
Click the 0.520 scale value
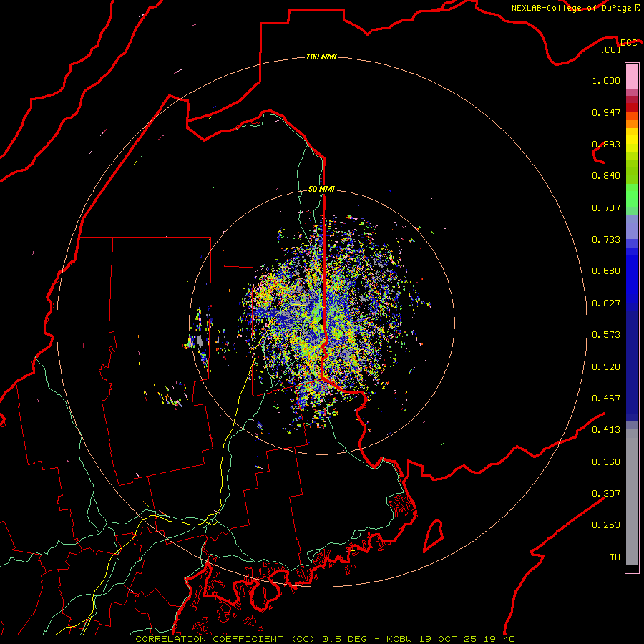606,367
